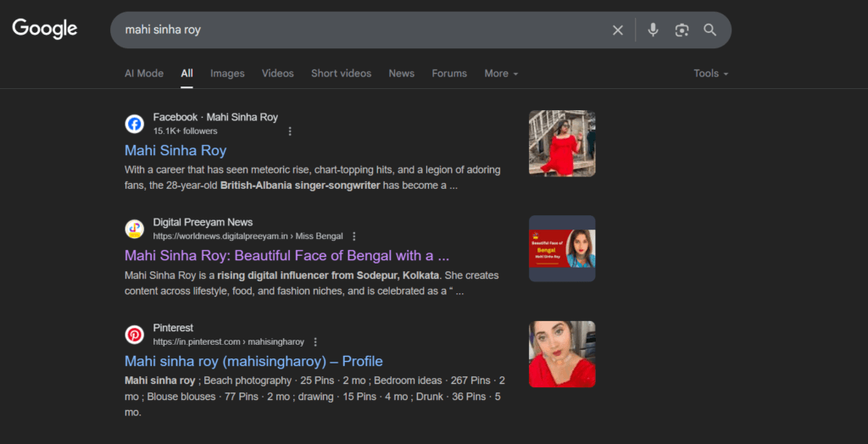Open the Short videos tab
The height and width of the screenshot is (444, 868).
click(x=341, y=74)
